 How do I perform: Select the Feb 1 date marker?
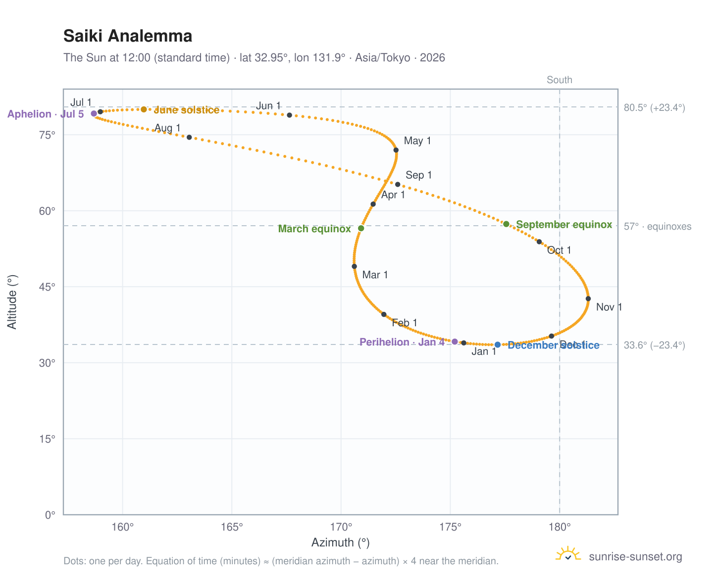384,314
